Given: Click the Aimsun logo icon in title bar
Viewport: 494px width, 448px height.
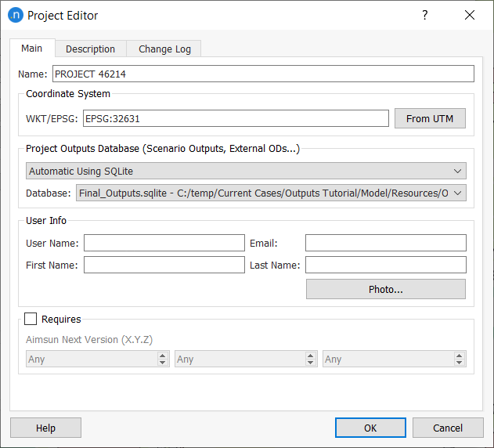Looking at the screenshot, I should (16, 15).
